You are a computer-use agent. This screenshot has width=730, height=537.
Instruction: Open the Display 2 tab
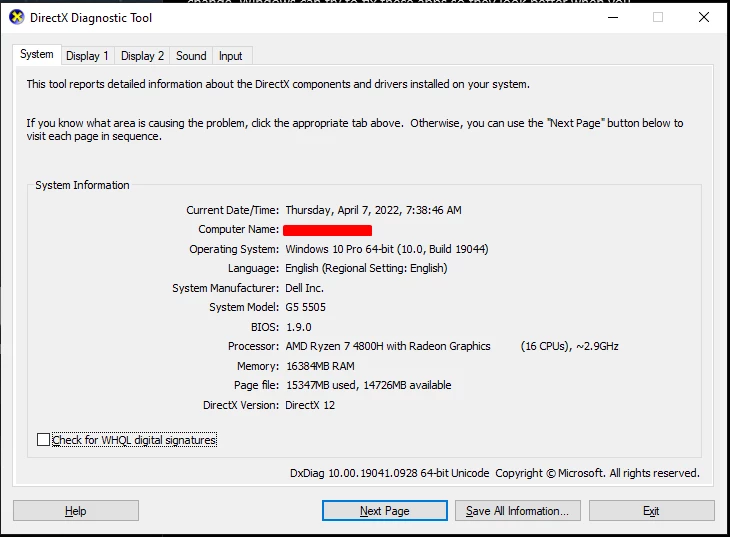pyautogui.click(x=142, y=56)
